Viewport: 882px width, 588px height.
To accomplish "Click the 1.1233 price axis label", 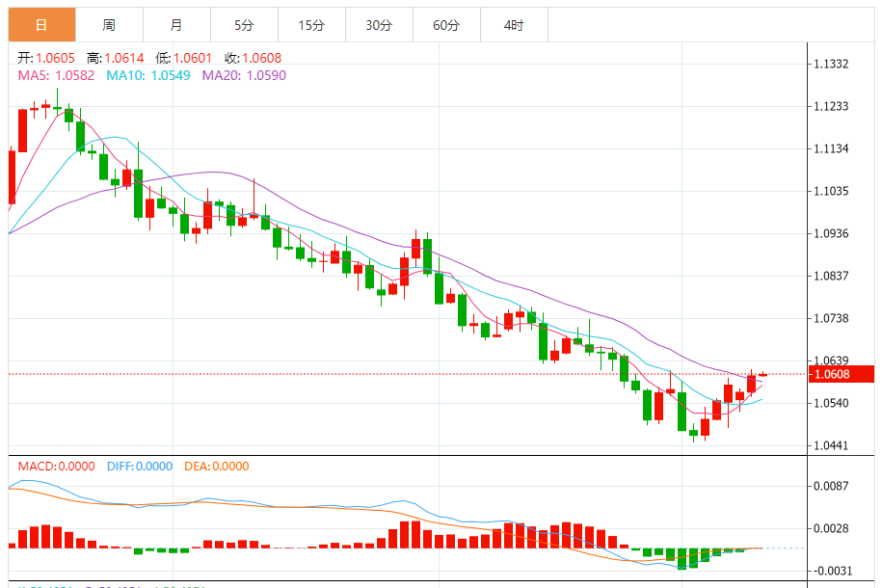I will [831, 106].
